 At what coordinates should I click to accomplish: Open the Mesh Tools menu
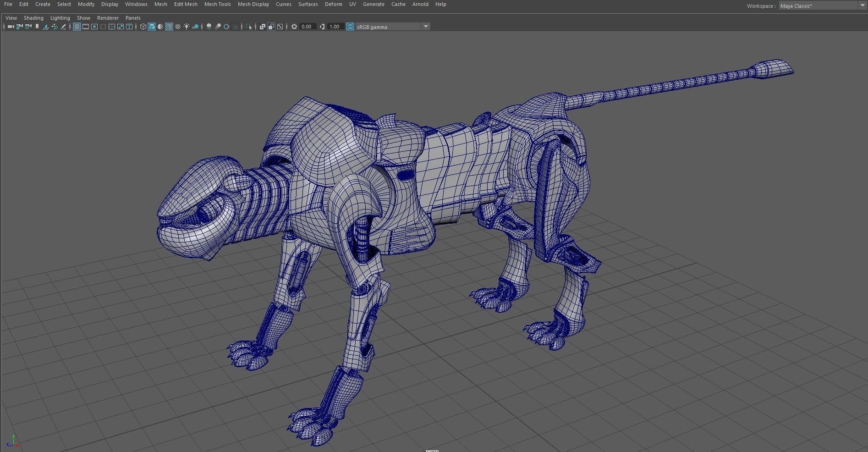pyautogui.click(x=217, y=4)
